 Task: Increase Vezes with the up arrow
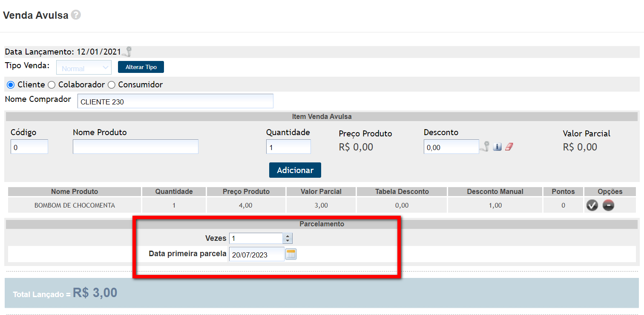click(x=288, y=236)
